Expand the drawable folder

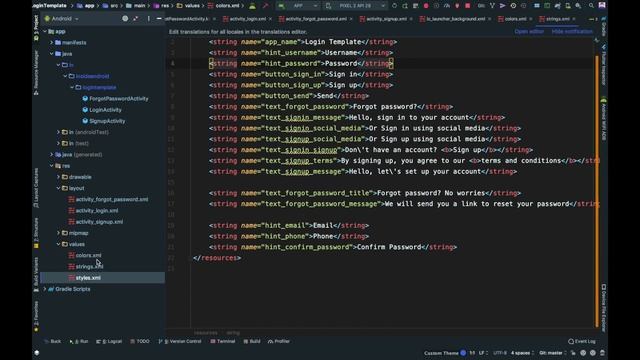tap(58, 177)
